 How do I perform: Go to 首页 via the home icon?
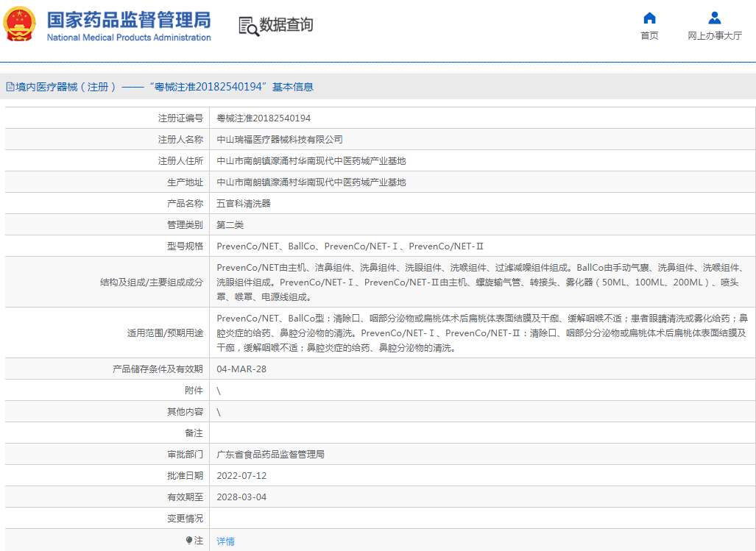tap(649, 18)
